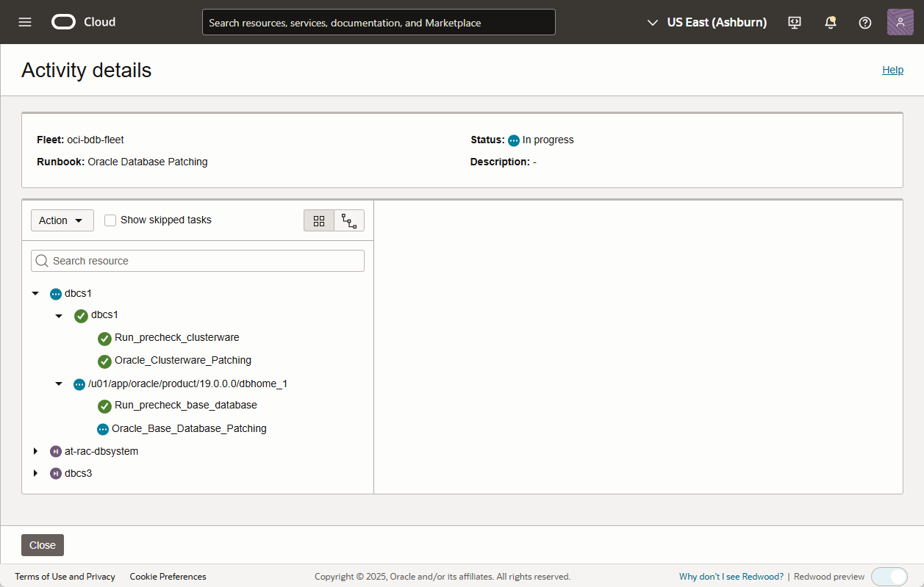Open Cookie Preferences link
The height and width of the screenshot is (587, 924).
168,577
